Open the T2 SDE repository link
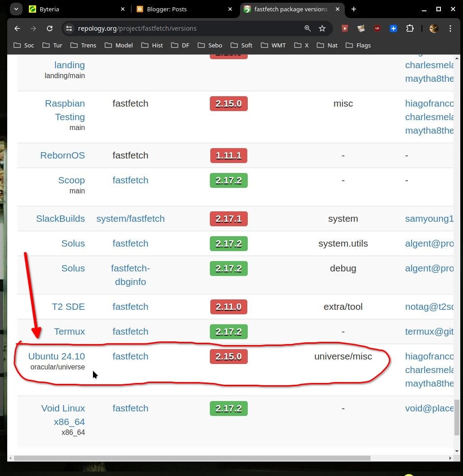The height and width of the screenshot is (476, 463). coord(68,307)
